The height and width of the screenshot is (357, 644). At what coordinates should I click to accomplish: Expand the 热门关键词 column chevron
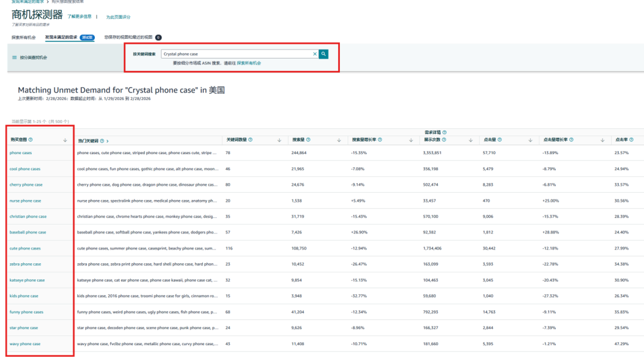click(108, 141)
